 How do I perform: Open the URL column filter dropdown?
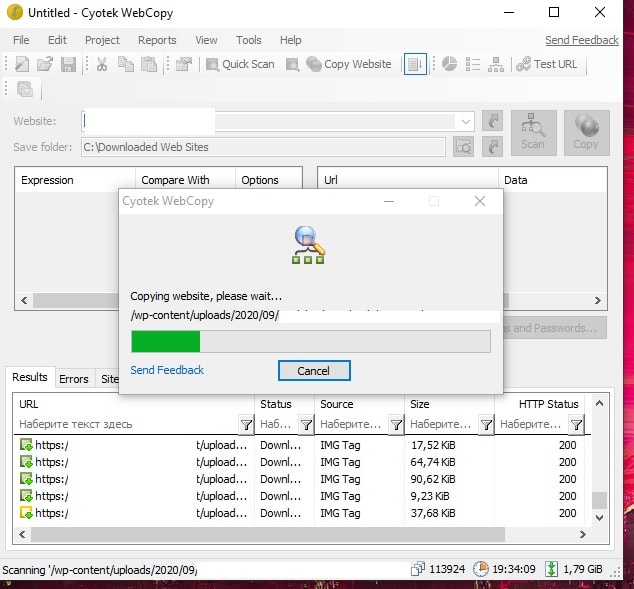pos(246,424)
